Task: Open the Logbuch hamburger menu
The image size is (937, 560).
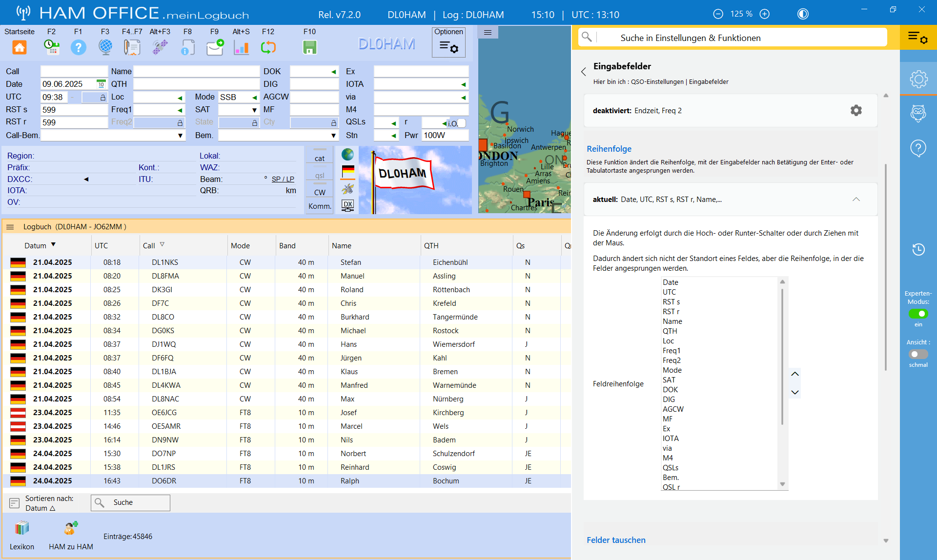Action: [10, 227]
